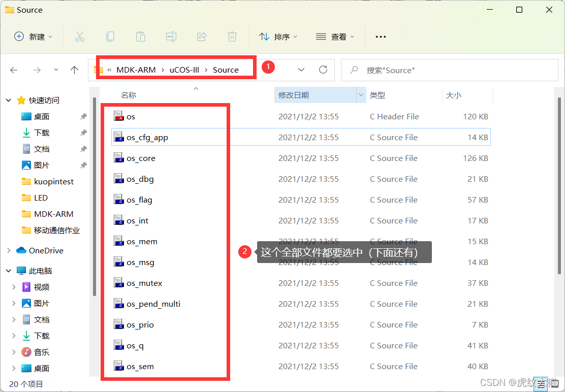Select the os_pend_multi file icon
Viewport: 565px width, 392px height.
[119, 304]
